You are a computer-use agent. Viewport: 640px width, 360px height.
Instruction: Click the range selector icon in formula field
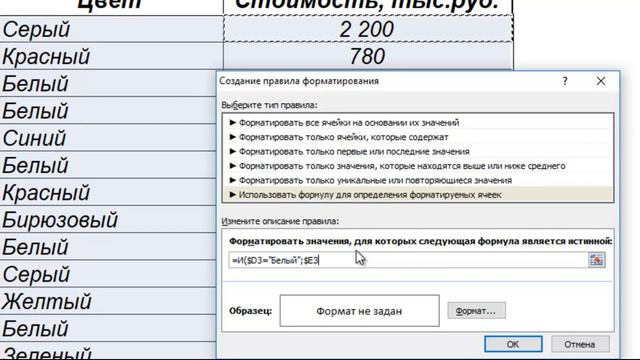coord(596,260)
